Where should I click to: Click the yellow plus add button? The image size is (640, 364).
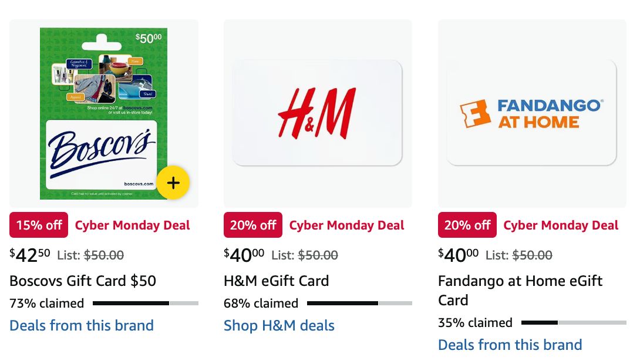(173, 183)
